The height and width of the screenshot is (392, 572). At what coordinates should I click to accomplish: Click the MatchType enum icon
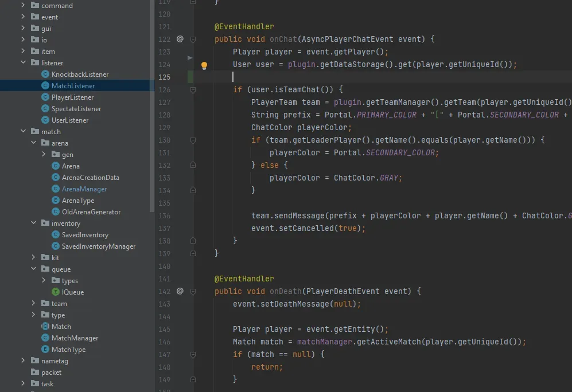tap(45, 350)
